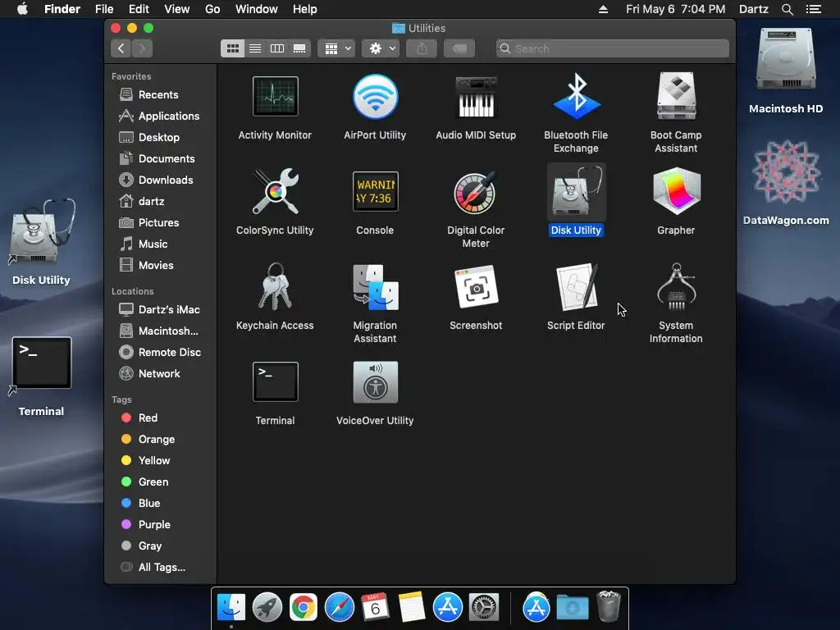The width and height of the screenshot is (840, 630).
Task: Open Safari from the Dock
Action: 339,608
